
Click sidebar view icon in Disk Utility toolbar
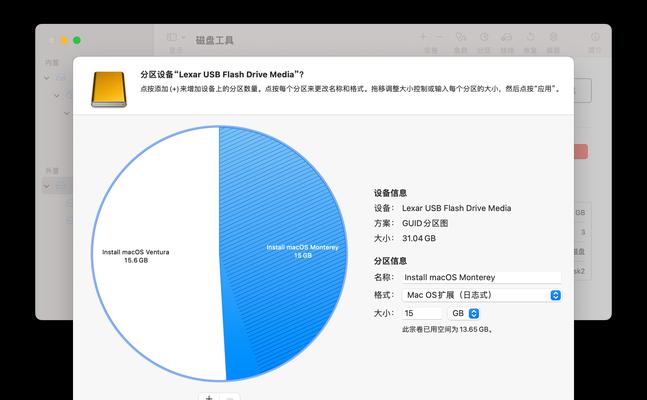click(x=172, y=38)
